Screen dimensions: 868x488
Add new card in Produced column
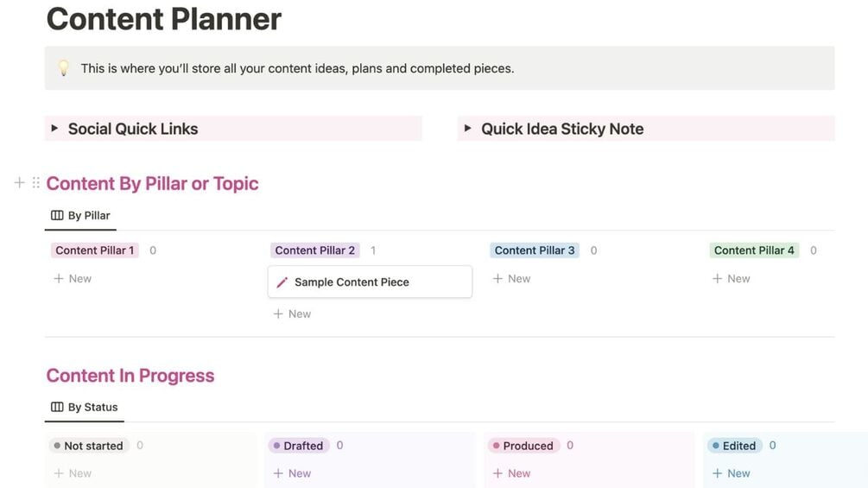click(x=511, y=473)
